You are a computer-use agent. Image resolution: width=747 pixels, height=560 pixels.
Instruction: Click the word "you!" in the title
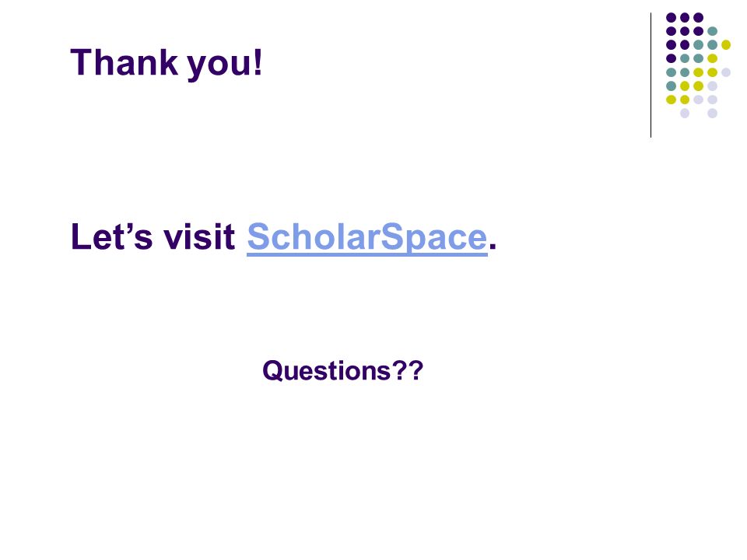pyautogui.click(x=225, y=65)
